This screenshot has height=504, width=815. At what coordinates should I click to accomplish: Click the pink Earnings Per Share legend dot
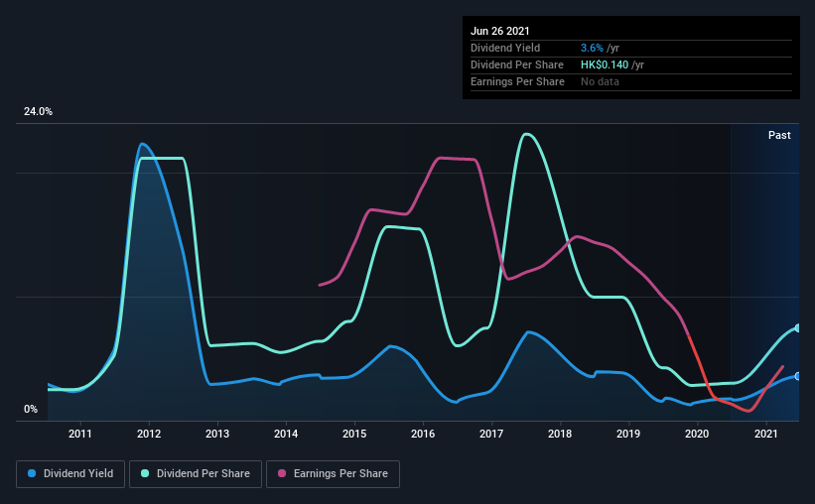[282, 473]
